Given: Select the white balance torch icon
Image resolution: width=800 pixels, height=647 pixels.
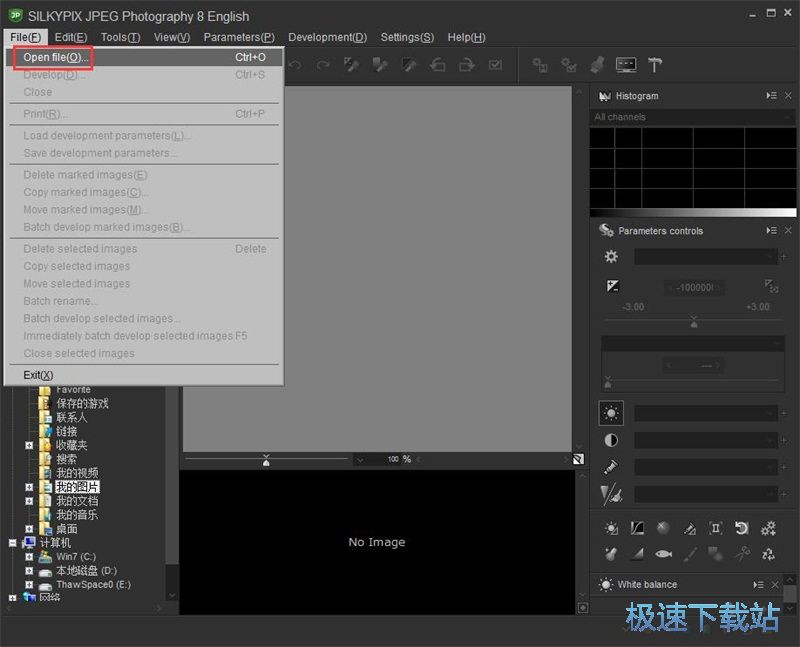Looking at the screenshot, I should 611,466.
